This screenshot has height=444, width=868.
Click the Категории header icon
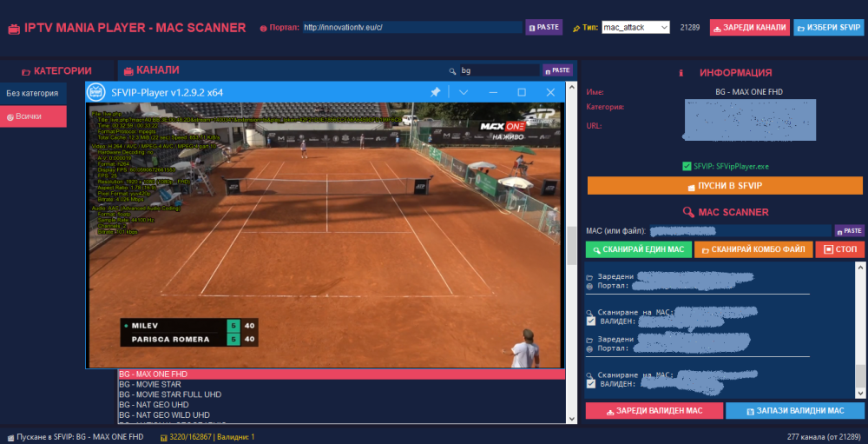[25, 71]
